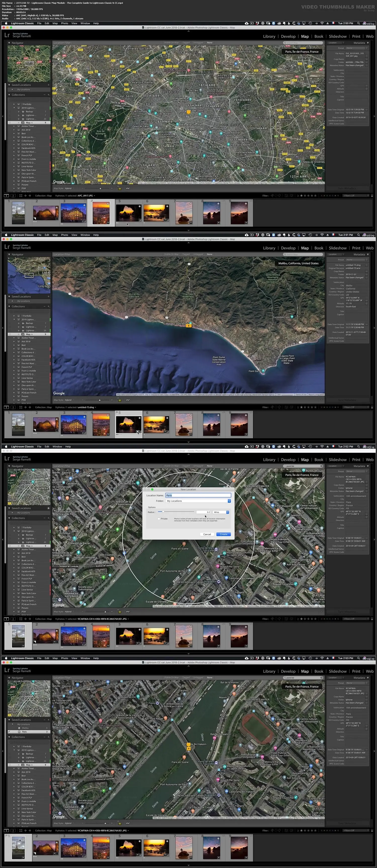
Task: Toggle lock markers icon in 2:50 PM frame
Action: coord(119,188)
